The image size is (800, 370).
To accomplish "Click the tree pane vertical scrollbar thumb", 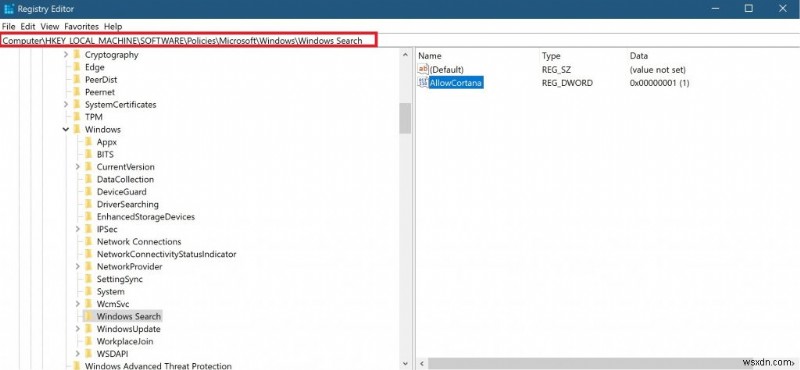I will (405, 118).
